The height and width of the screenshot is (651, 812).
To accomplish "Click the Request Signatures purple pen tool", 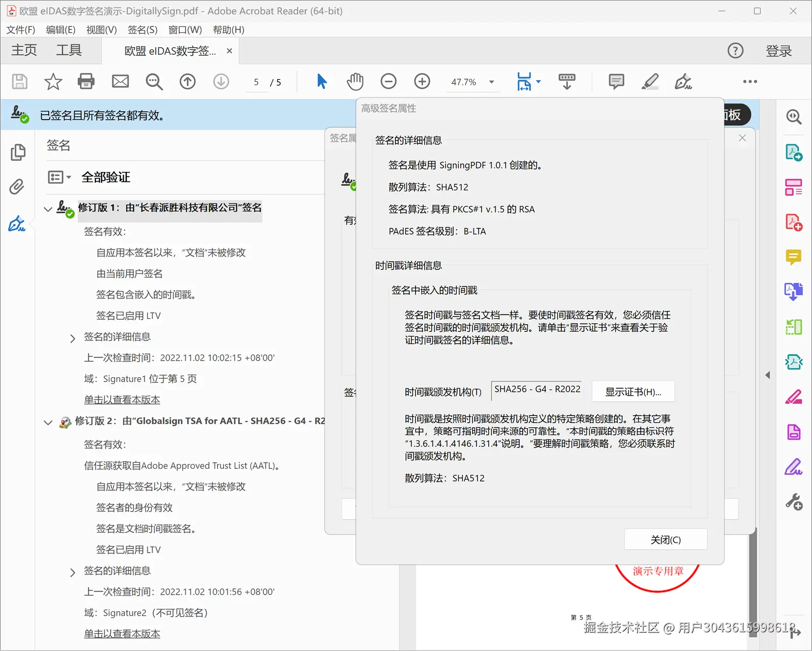I will (794, 467).
